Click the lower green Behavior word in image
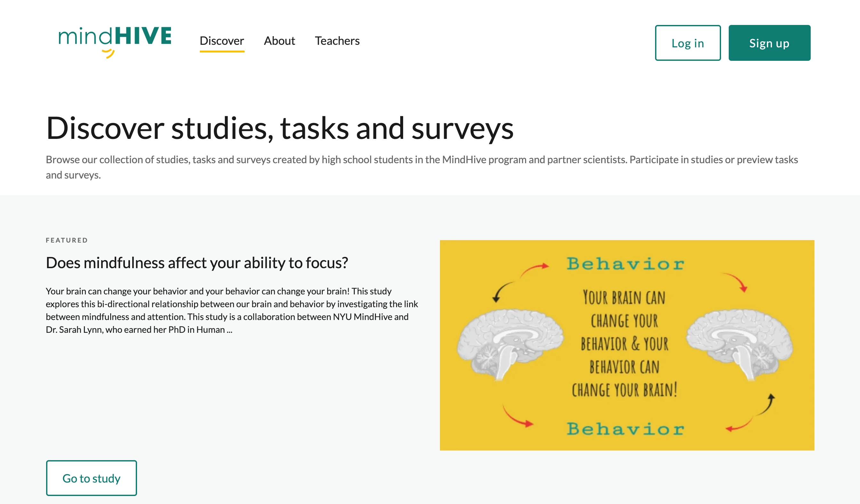 tap(626, 429)
